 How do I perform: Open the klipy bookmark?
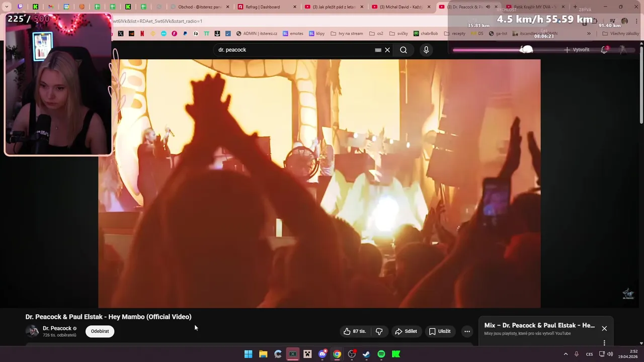pyautogui.click(x=317, y=34)
